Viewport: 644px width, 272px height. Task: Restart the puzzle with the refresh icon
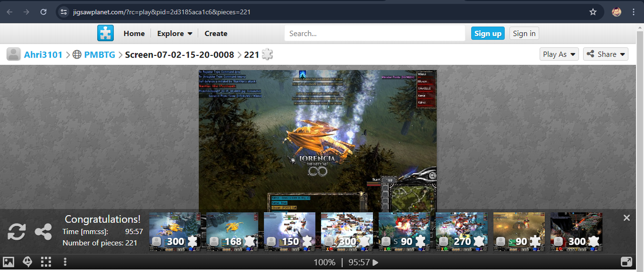point(17,232)
